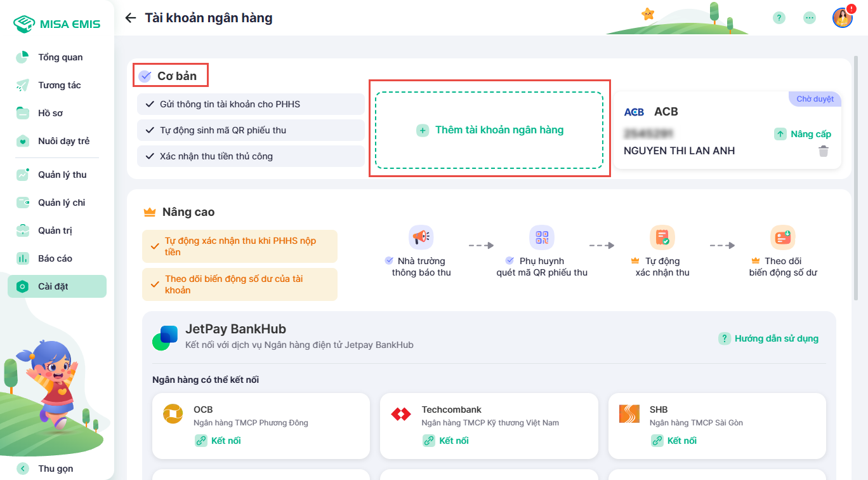The height and width of the screenshot is (480, 868).
Task: Click the back arrow beside Tài khoản ngân hàng
Action: click(x=131, y=18)
